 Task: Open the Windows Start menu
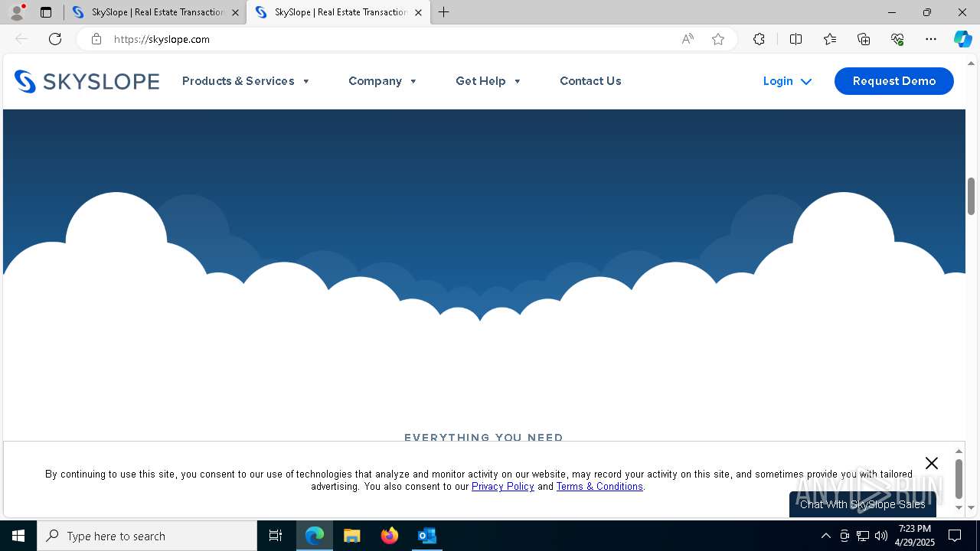coord(18,536)
